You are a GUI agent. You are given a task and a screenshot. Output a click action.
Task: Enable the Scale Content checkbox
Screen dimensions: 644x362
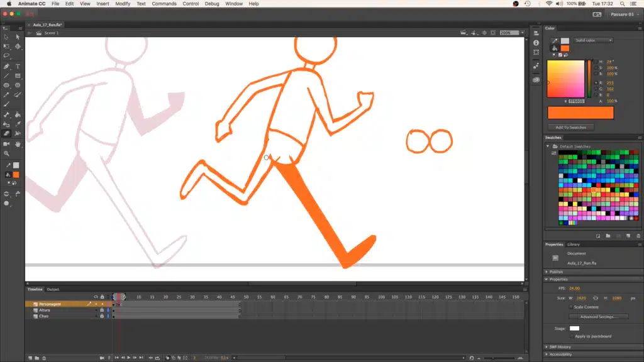[571, 307]
